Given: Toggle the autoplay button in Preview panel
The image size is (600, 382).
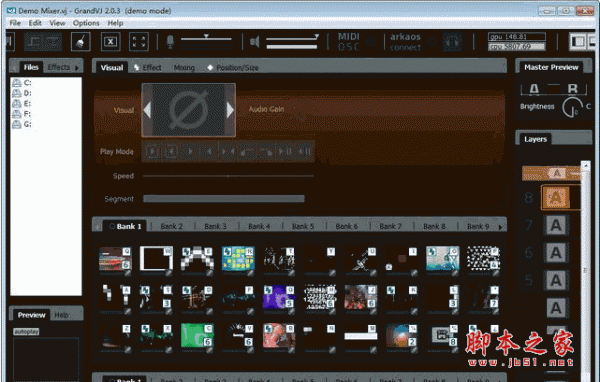Looking at the screenshot, I should (26, 331).
